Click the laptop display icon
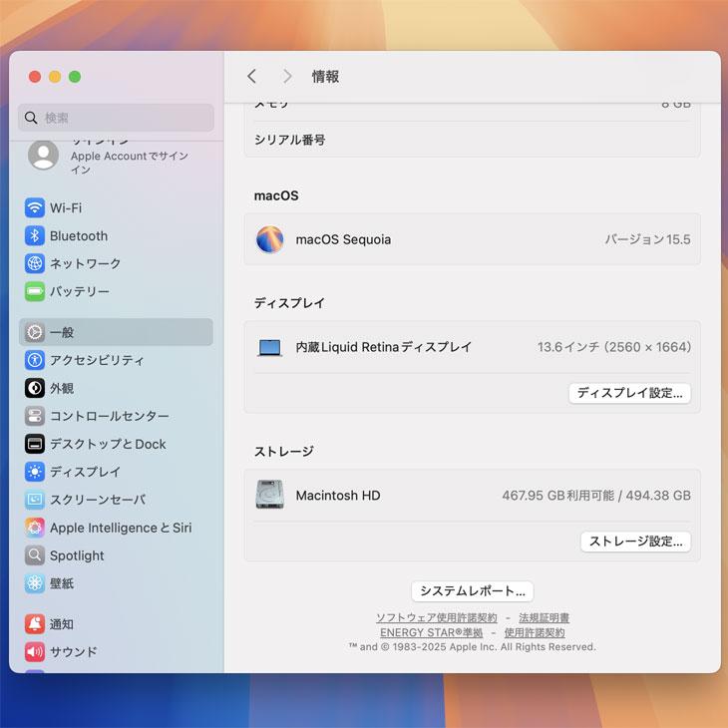Screen dimensions: 728x728 (x=269, y=347)
